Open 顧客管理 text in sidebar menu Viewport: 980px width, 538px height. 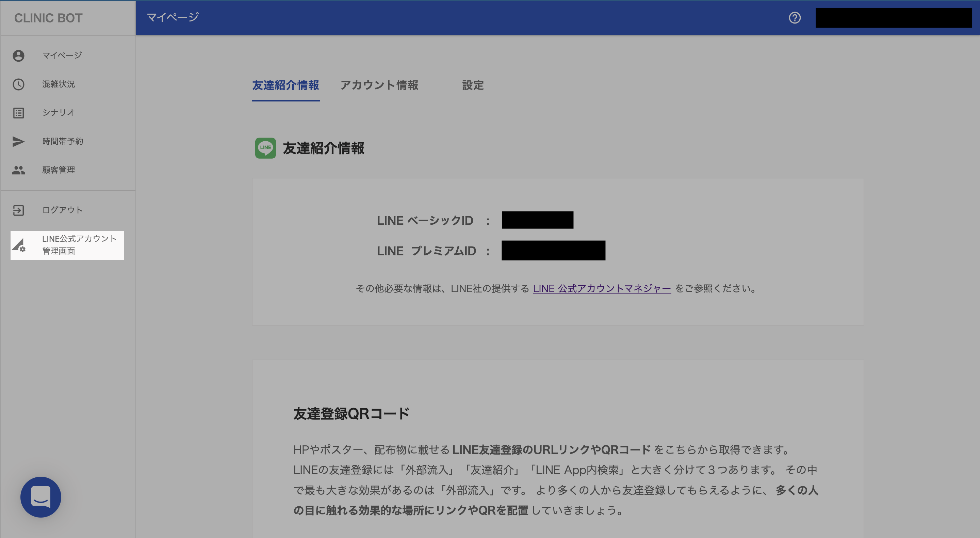tap(59, 170)
